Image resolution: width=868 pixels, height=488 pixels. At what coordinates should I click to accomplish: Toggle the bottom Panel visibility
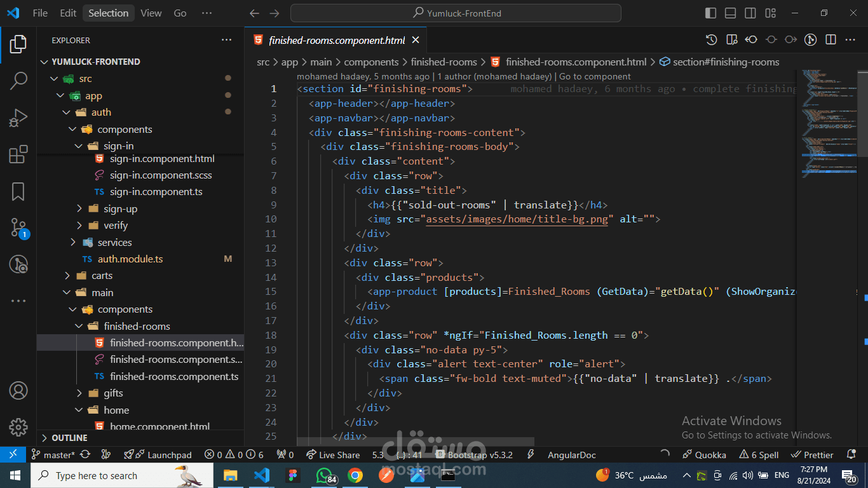pyautogui.click(x=731, y=13)
